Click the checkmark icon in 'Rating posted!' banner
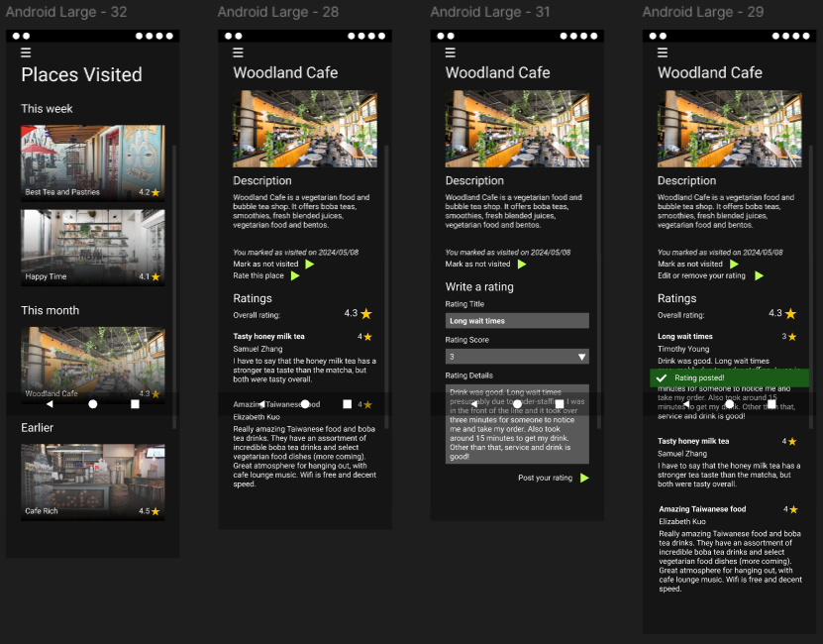Viewport: 823px width, 644px height. (662, 378)
